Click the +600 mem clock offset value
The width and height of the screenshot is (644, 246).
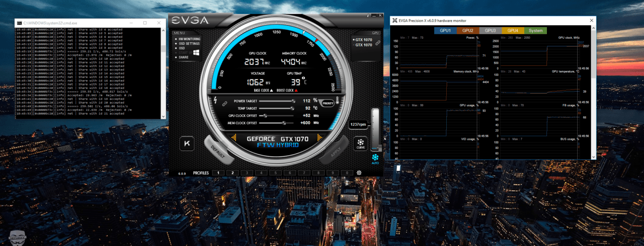point(305,122)
